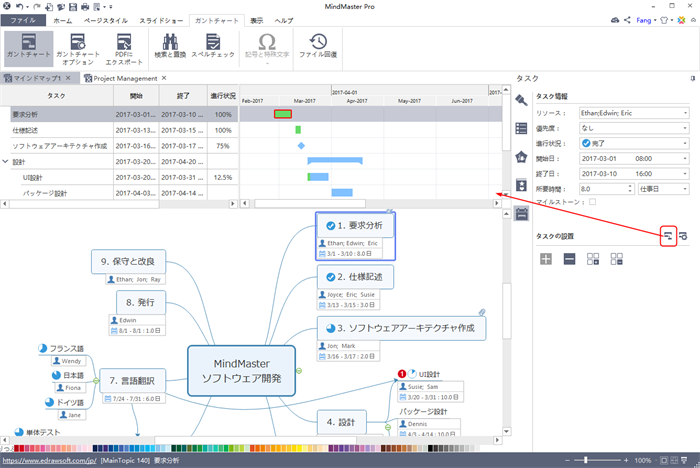700x468 pixels.
Task: Switch to the マインドマップ1 document tab
Action: click(40, 78)
